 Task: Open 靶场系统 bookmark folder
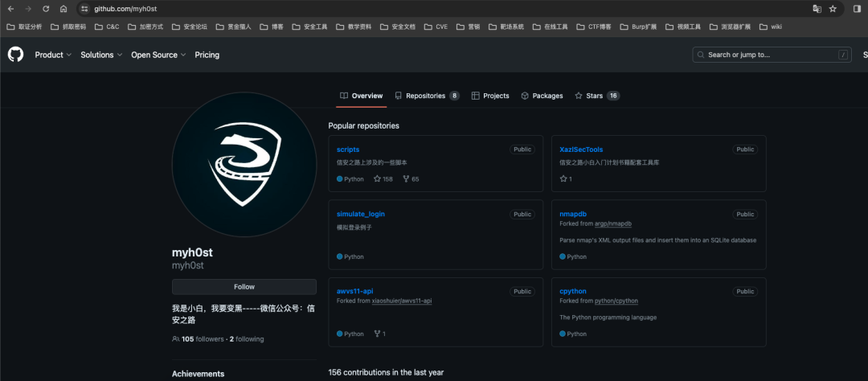[x=506, y=27]
